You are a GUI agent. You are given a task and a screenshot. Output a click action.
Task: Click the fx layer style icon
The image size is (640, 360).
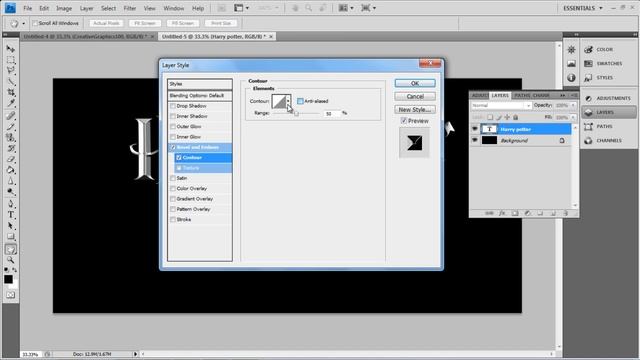point(502,213)
